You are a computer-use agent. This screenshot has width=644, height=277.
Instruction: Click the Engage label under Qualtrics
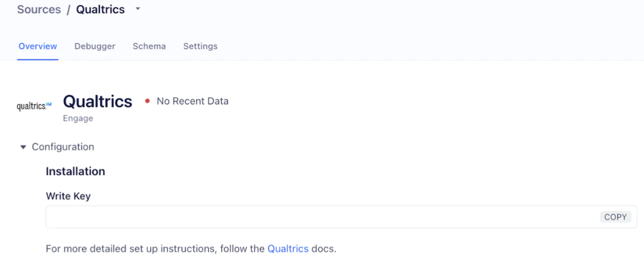(x=78, y=119)
